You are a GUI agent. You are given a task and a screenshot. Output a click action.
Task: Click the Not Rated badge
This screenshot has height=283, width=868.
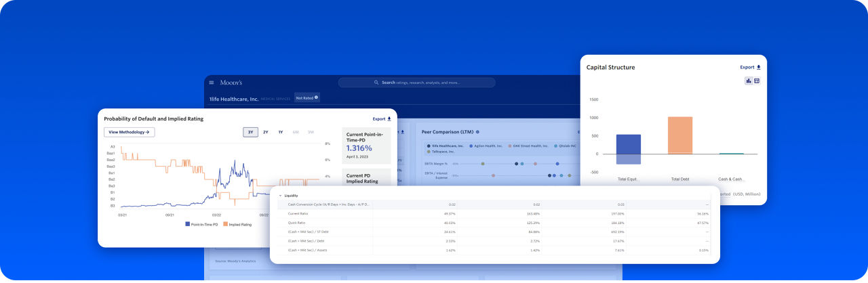[307, 97]
